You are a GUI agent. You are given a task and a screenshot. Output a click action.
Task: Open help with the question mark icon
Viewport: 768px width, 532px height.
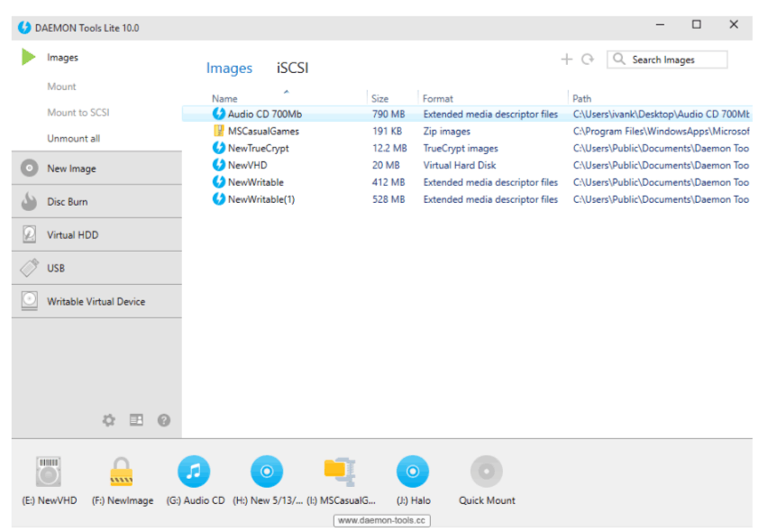click(x=163, y=420)
